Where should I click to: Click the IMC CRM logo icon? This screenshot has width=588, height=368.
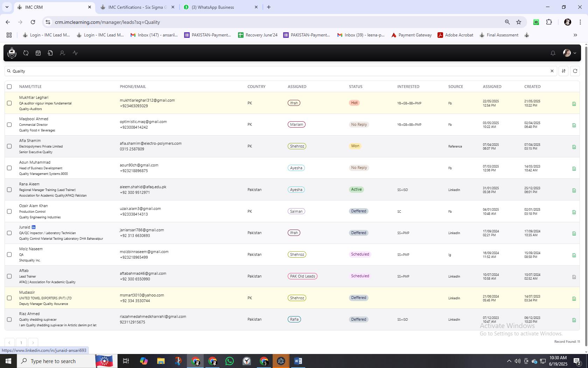[12, 53]
